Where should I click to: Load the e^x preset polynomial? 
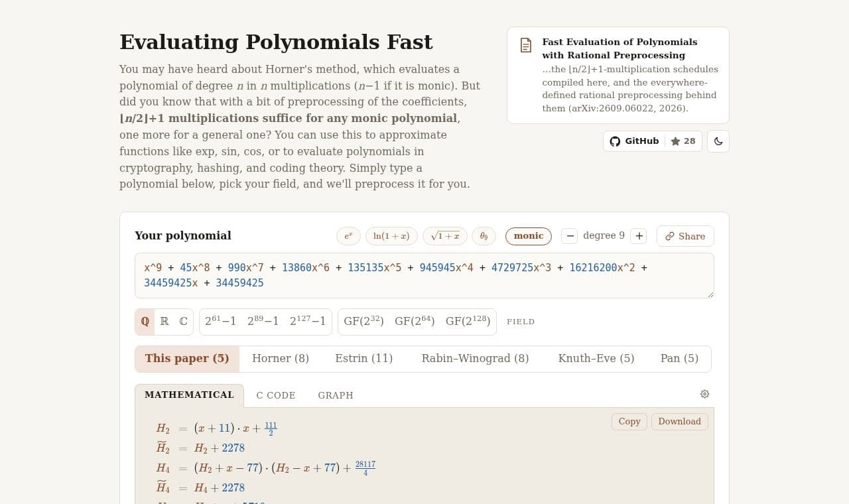coord(348,236)
